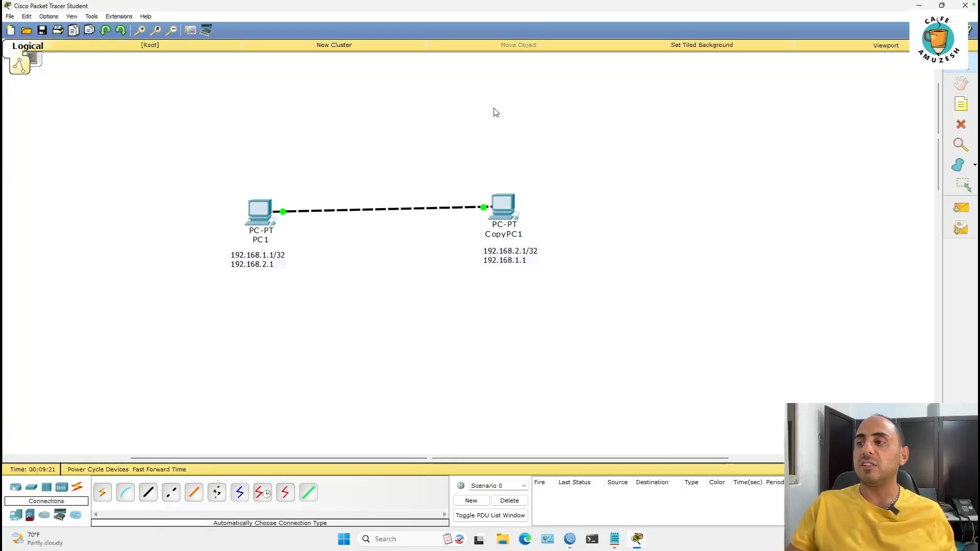Click the Print icon
Screen dimensions: 980x551
(x=58, y=31)
